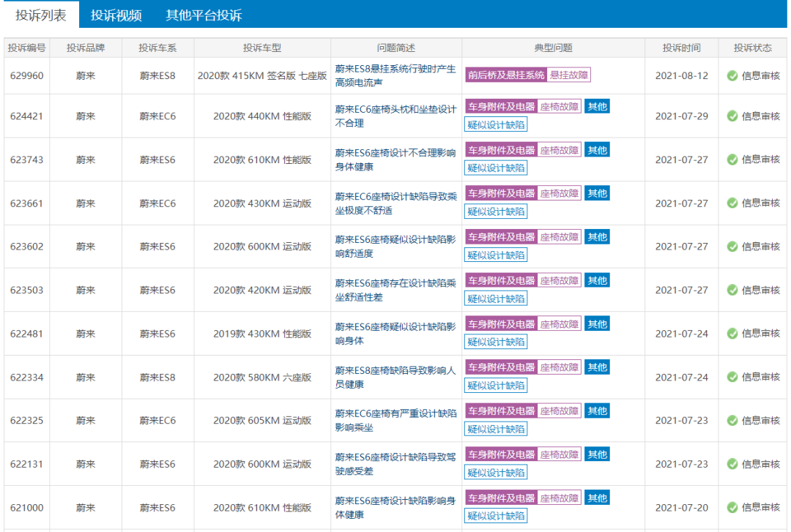
Task: Open complaint 蔚来EC6座椅设计缺陷导致乘坐极度不舒适
Action: click(x=395, y=203)
